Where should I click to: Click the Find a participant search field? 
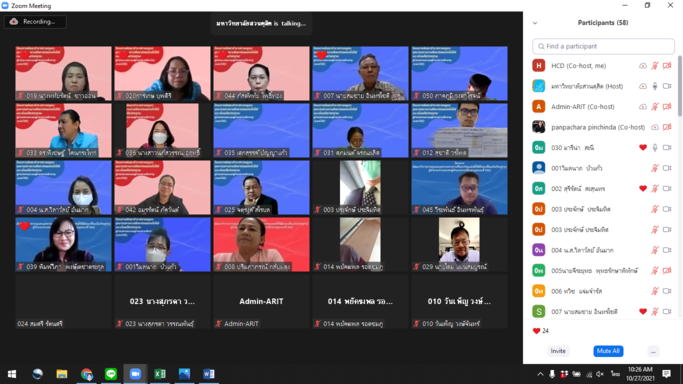(603, 46)
